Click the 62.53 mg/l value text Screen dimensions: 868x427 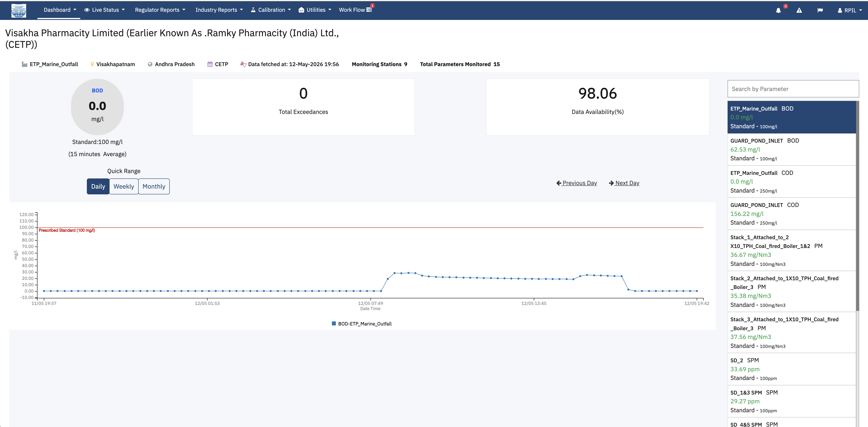click(x=745, y=149)
